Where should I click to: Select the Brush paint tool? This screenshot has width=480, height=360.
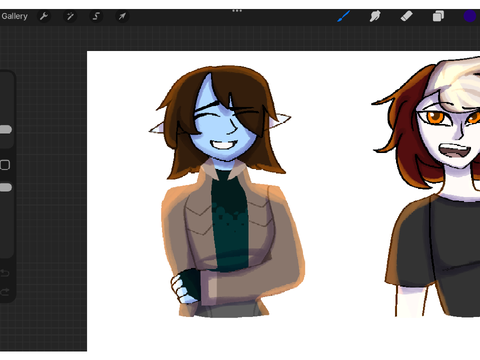tap(344, 16)
